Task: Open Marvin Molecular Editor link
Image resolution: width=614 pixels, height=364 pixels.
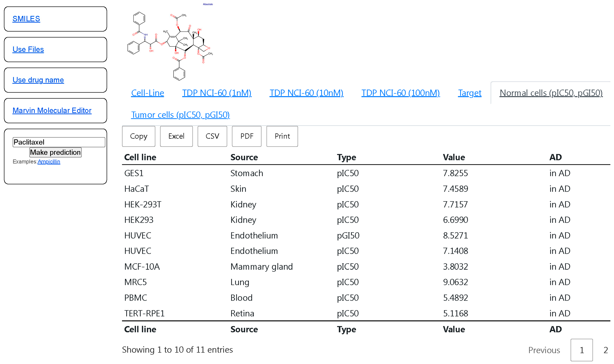Action: click(x=52, y=110)
